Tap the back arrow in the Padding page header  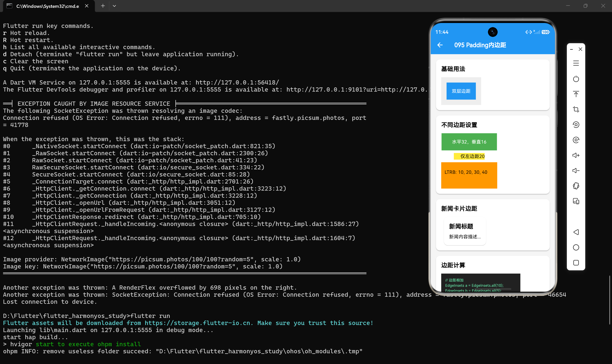[440, 45]
